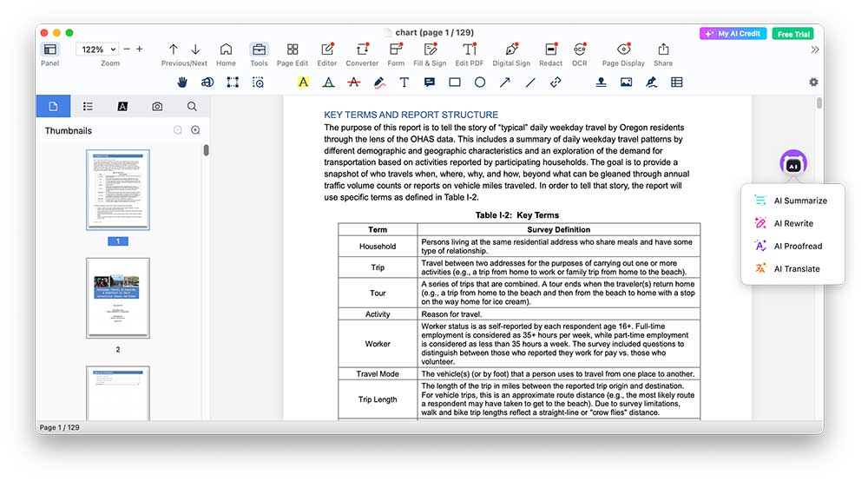The height and width of the screenshot is (481, 868).
Task: Open the Home view
Action: tap(226, 54)
